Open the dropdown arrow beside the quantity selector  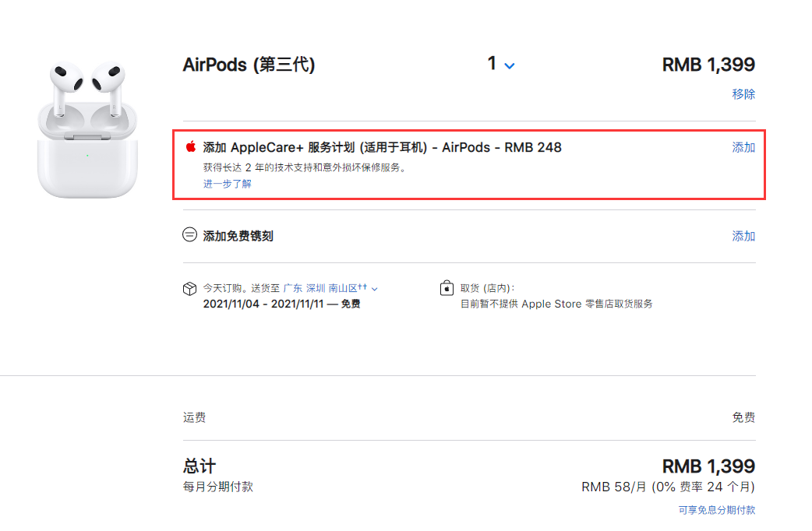pos(510,66)
